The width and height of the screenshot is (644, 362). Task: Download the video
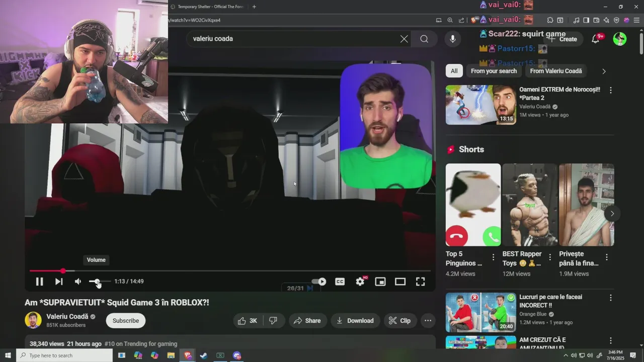(x=355, y=321)
